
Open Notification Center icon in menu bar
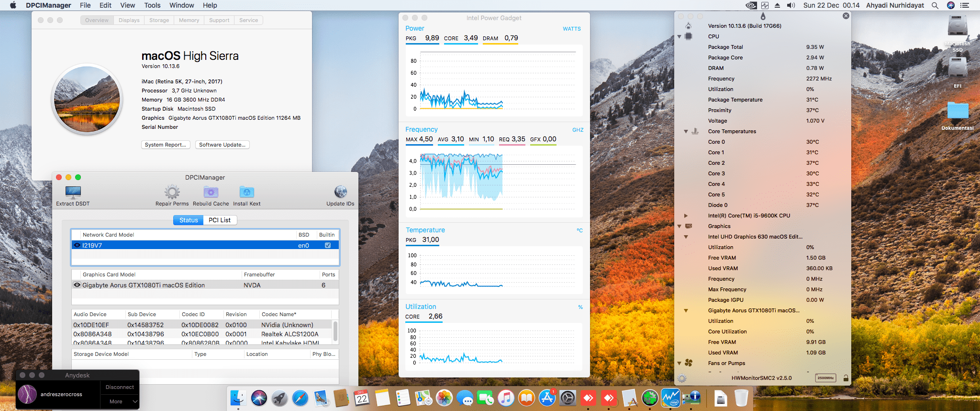click(964, 5)
